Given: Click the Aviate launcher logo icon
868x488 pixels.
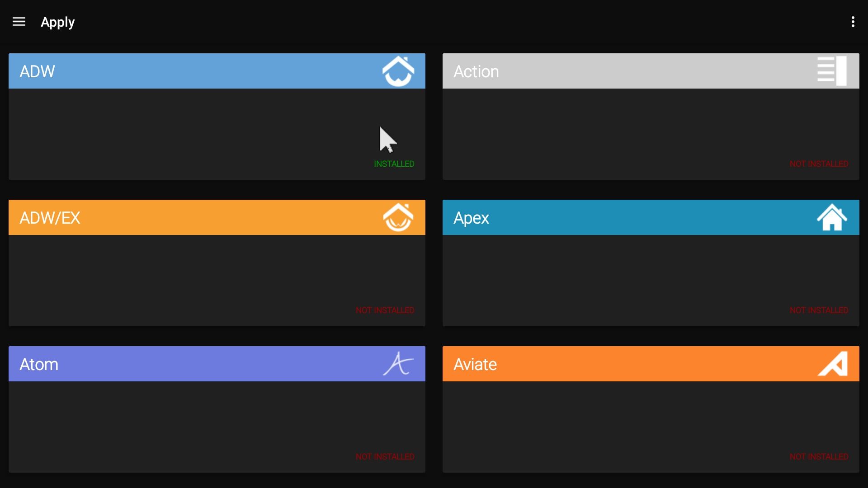Looking at the screenshot, I should pos(833,364).
